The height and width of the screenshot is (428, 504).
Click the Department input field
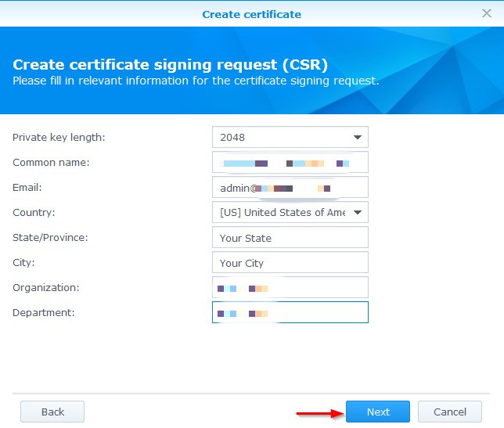[290, 313]
